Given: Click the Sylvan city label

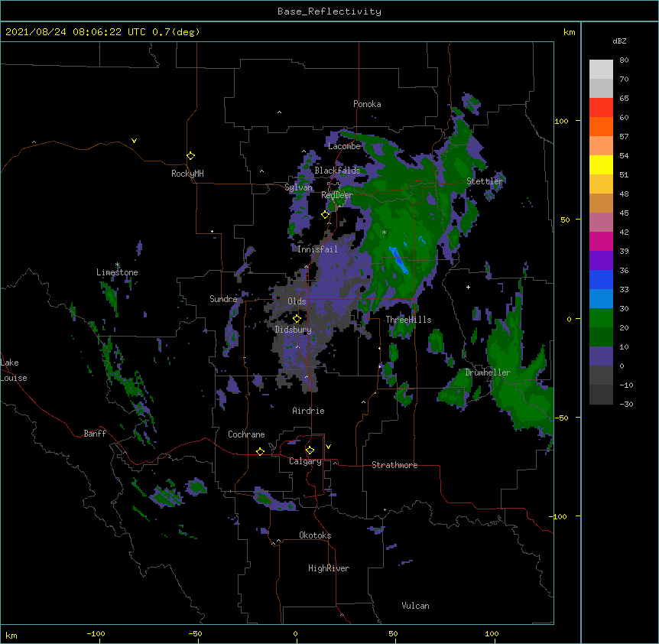Looking at the screenshot, I should (x=298, y=187).
